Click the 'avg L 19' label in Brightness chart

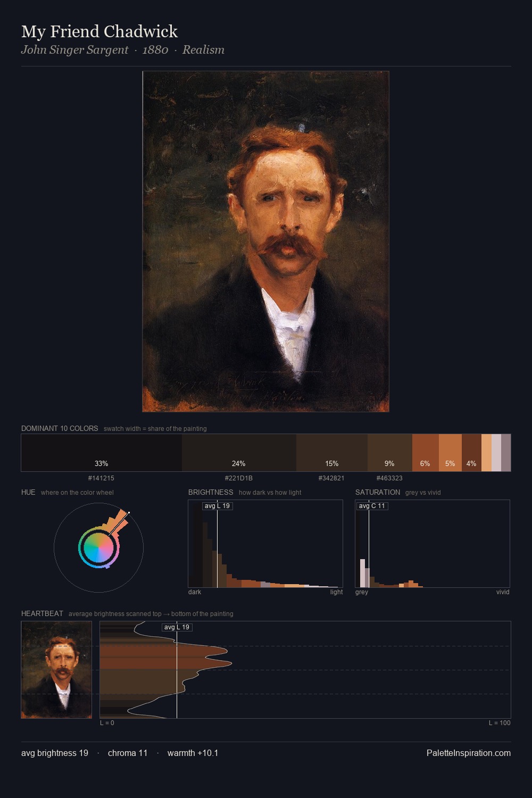218,506
